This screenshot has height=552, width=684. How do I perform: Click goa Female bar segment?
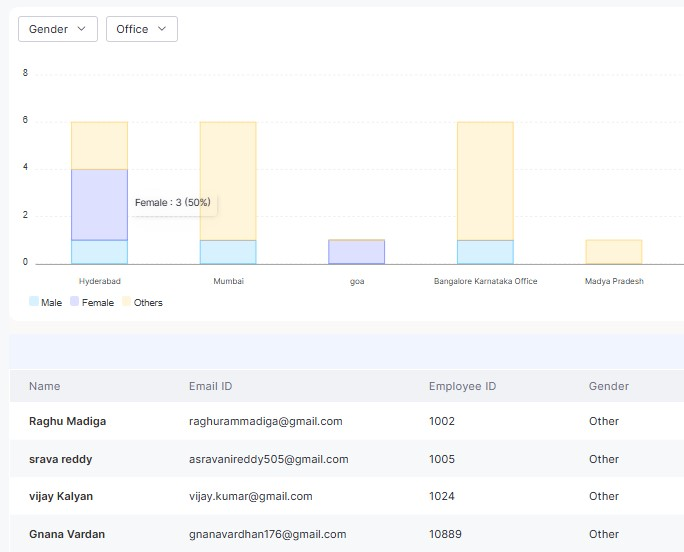click(x=357, y=252)
